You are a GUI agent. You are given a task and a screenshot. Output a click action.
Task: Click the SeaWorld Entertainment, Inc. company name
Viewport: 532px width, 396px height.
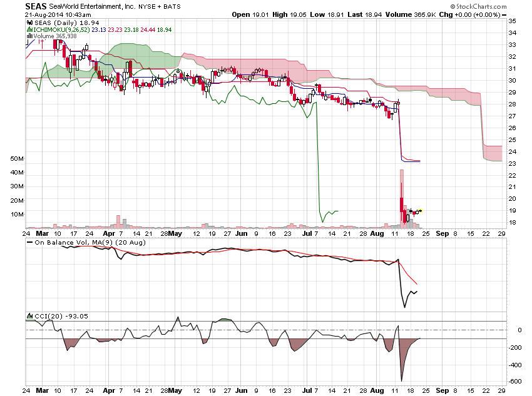[x=92, y=6]
